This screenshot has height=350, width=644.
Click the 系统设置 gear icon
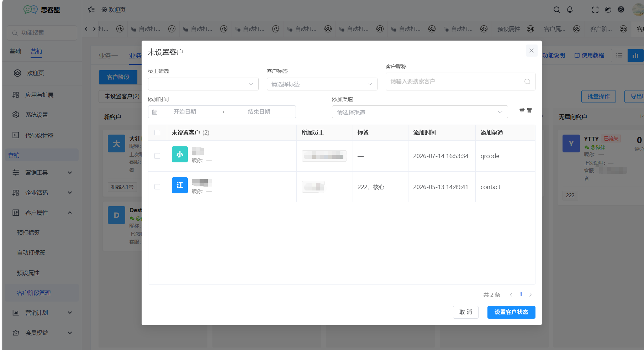(x=16, y=115)
